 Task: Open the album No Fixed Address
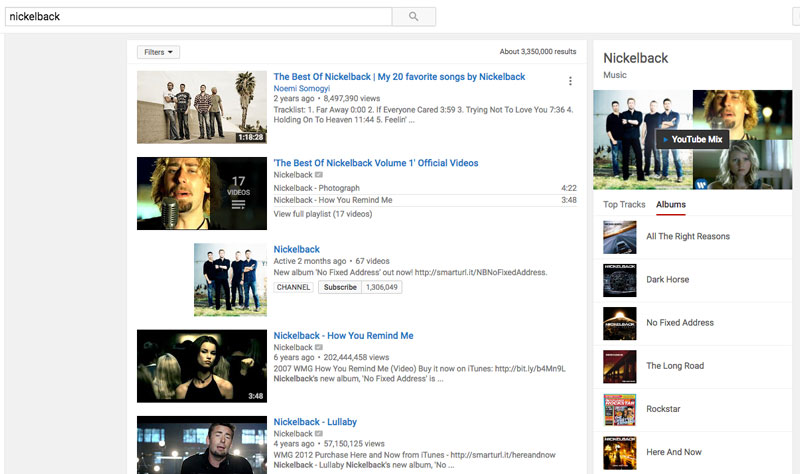(x=680, y=322)
